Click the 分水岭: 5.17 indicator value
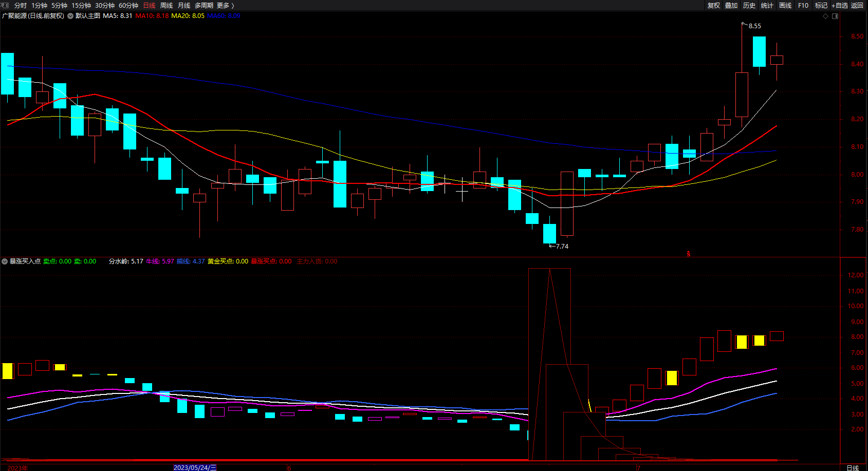868x471 pixels. click(126, 261)
